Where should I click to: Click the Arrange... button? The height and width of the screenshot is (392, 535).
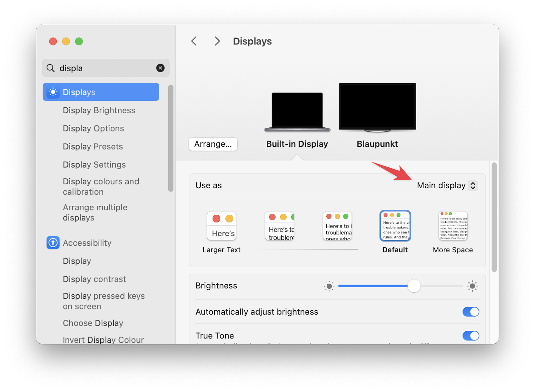(x=213, y=144)
